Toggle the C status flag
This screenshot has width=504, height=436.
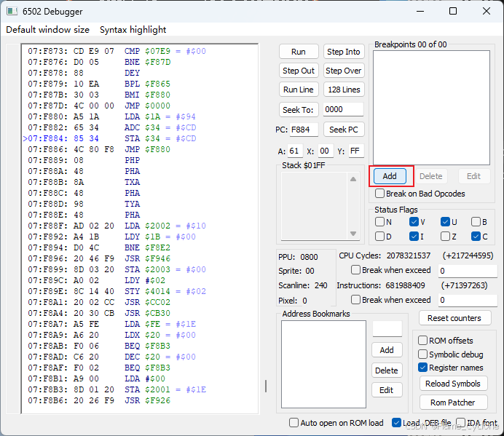point(476,237)
